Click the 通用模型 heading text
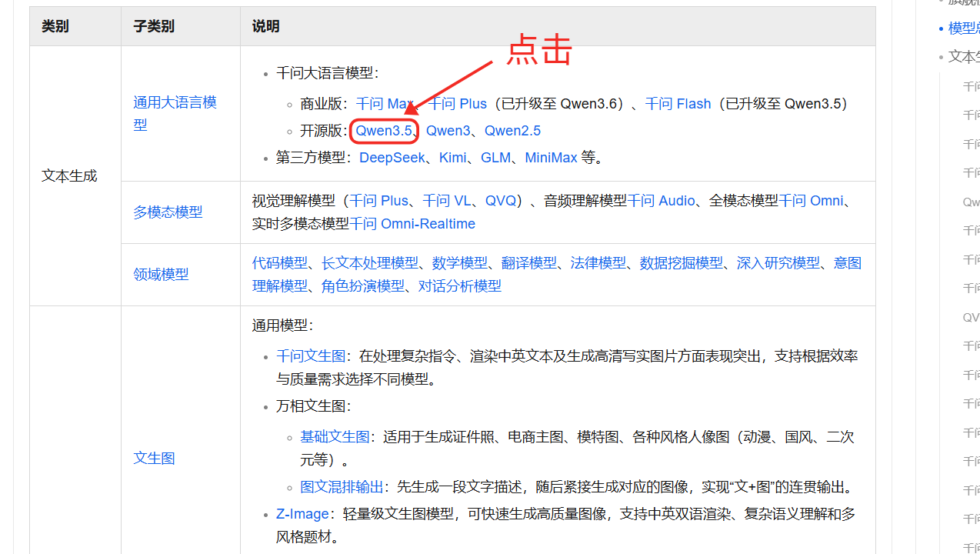The image size is (980, 554). tap(283, 325)
